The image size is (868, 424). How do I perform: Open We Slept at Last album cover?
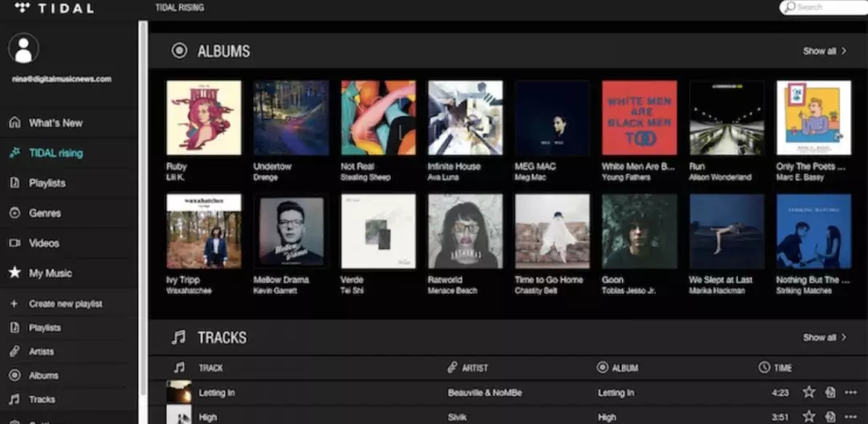[727, 231]
